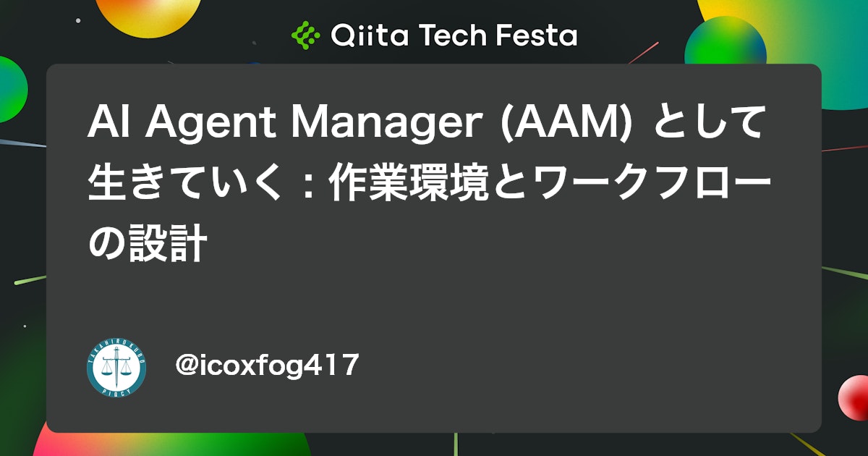Click the green Qiita logo icon
The height and width of the screenshot is (456, 868).
[x=305, y=34]
